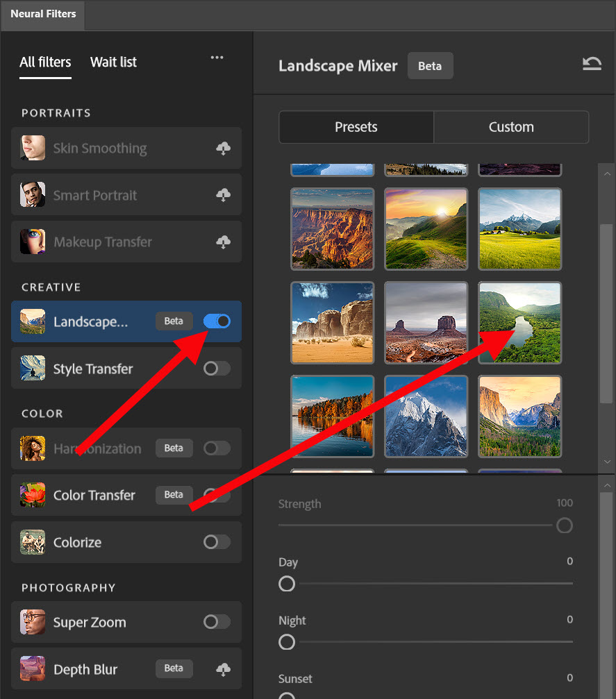This screenshot has width=616, height=699.
Task: Click the Strength value 100
Action: 564,503
